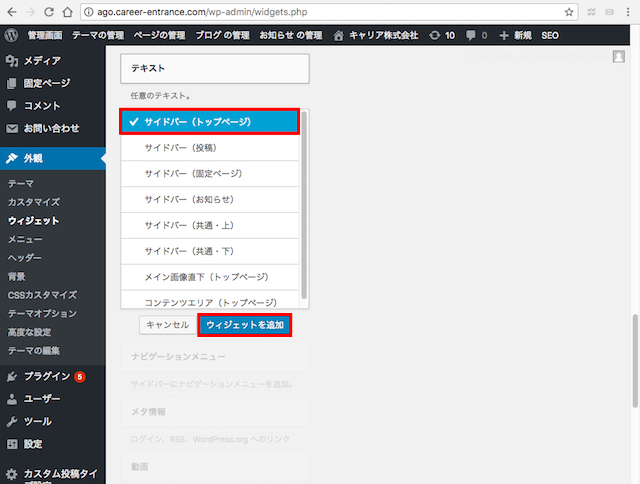The image size is (640, 484).
Task: Click the user avatar at top right
Action: pyautogui.click(x=618, y=56)
